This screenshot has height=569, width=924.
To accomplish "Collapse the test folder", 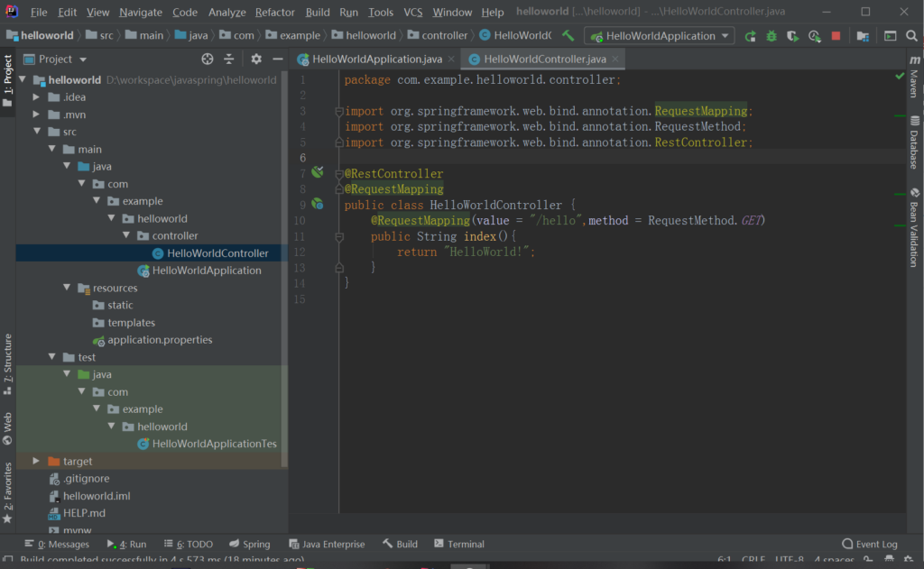I will tap(51, 357).
